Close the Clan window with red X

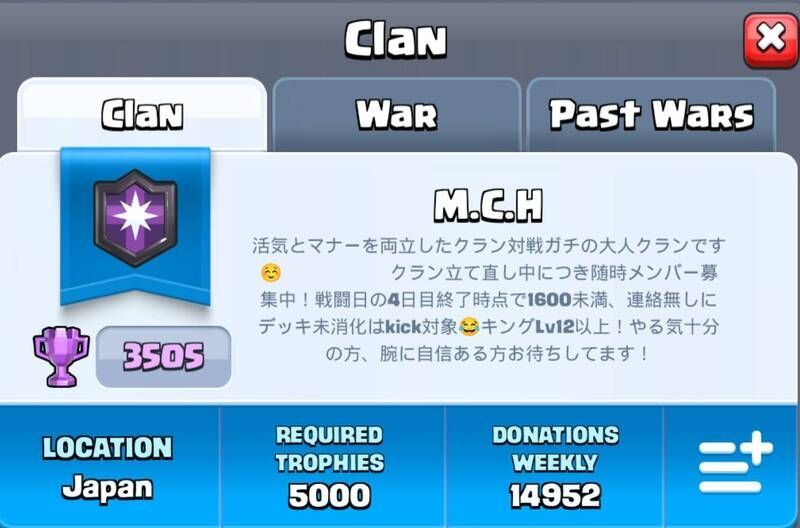coord(770,41)
